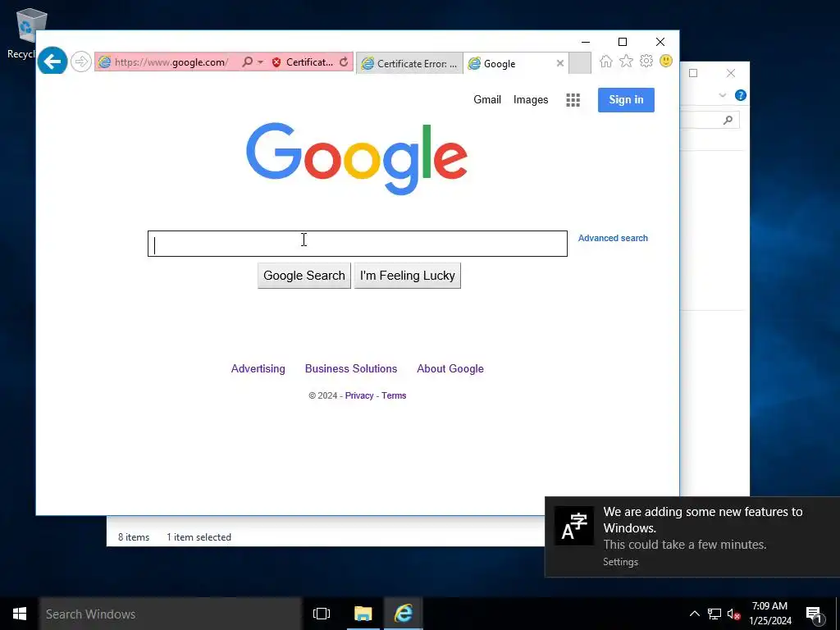
Task: Focus the Google search box
Action: pyautogui.click(x=358, y=244)
